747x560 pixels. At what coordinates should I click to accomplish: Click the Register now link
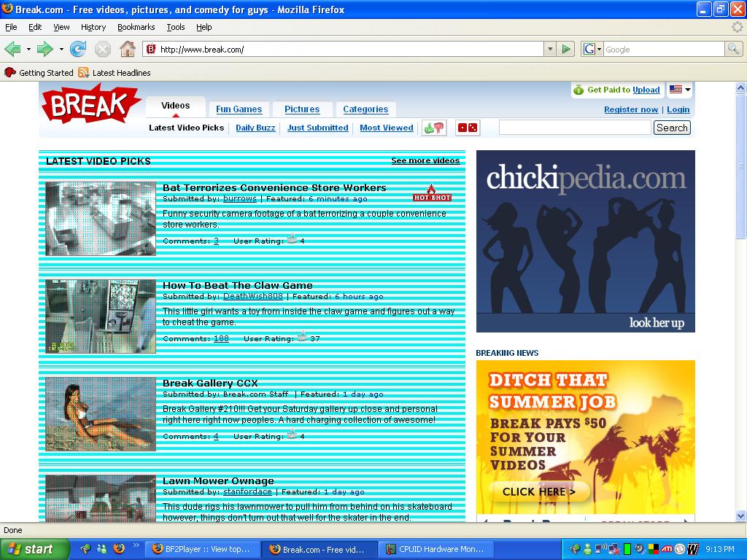631,109
